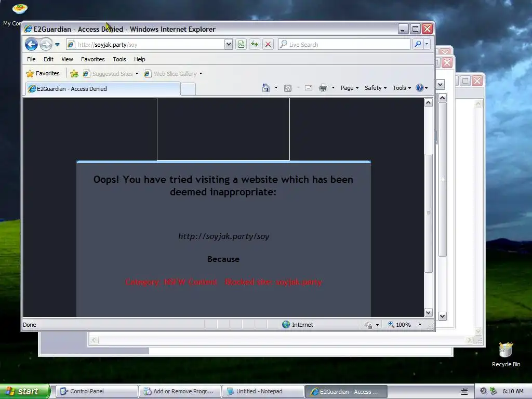
Task: Open the Recycle Bin desktop icon
Action: (x=506, y=354)
